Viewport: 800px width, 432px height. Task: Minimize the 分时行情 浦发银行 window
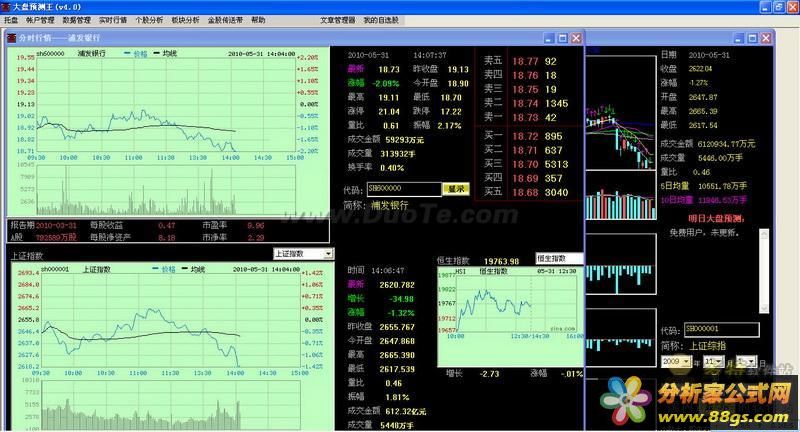coord(549,38)
